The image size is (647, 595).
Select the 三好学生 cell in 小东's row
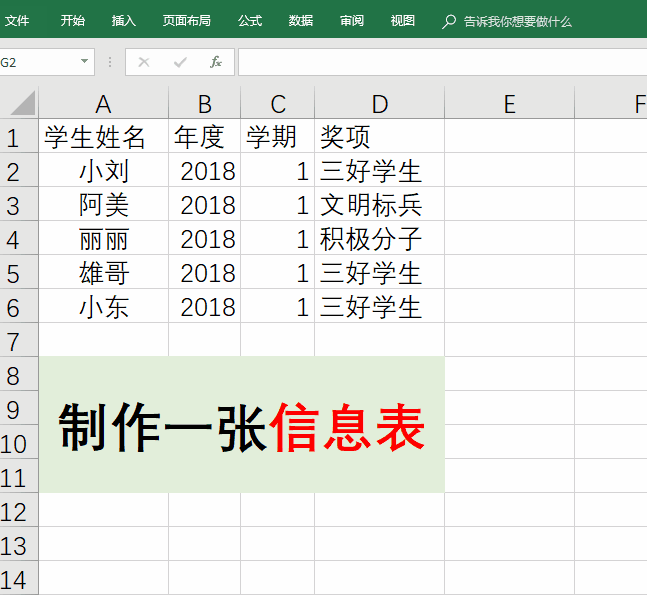coord(380,307)
